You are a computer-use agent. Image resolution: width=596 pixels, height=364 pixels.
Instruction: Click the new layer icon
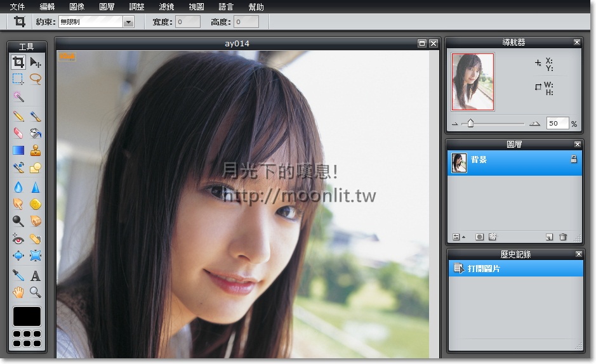click(x=549, y=237)
